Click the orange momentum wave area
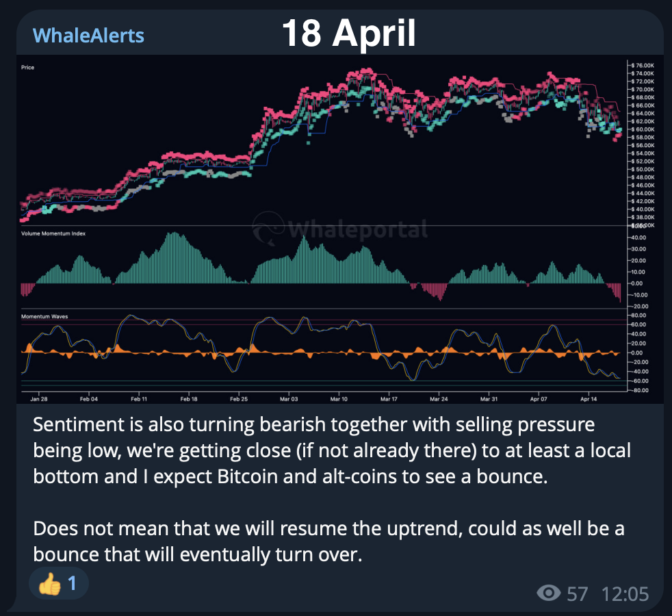672x616 pixels. [x=116, y=350]
